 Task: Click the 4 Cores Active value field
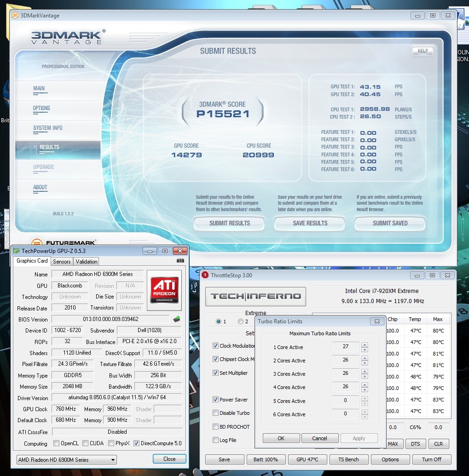(345, 387)
